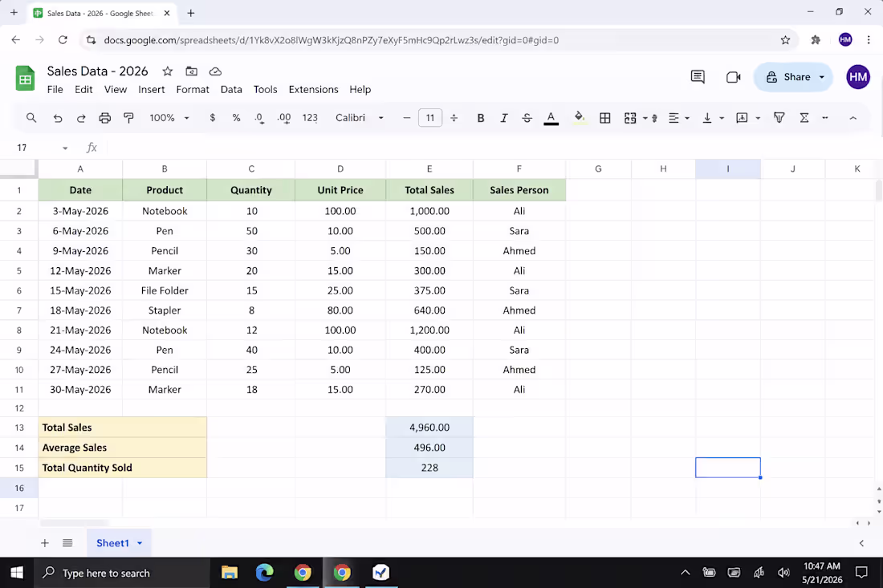Undo the last action

point(58,118)
